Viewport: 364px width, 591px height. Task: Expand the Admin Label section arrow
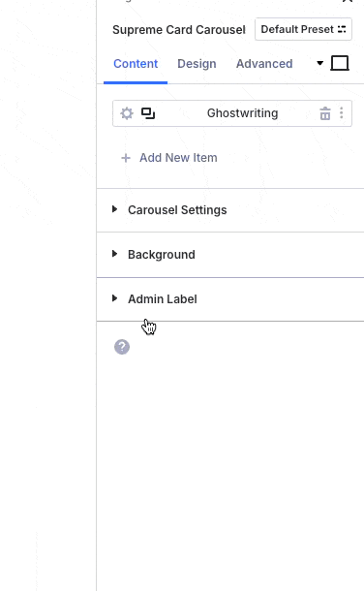click(x=115, y=298)
